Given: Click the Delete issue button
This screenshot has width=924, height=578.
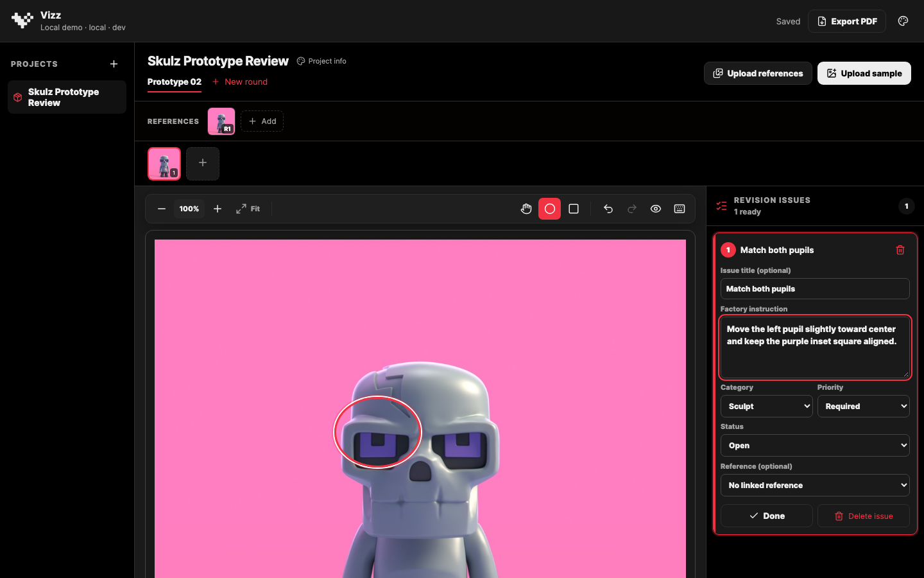Looking at the screenshot, I should coord(864,516).
